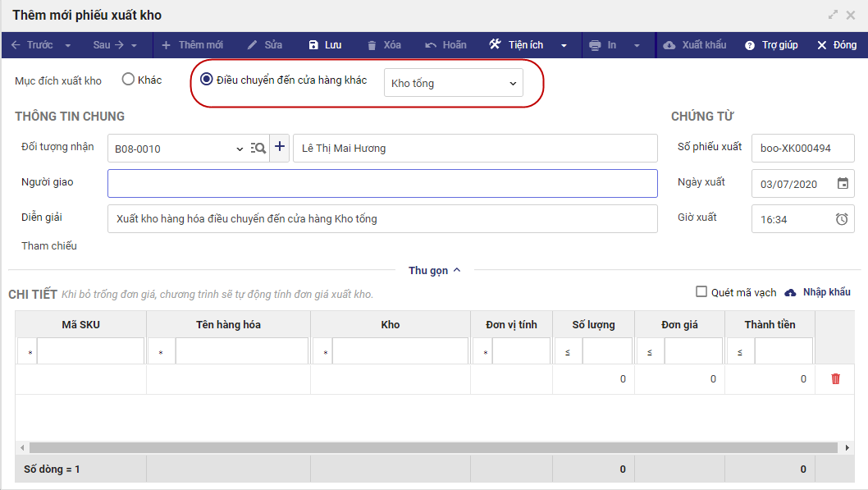This screenshot has width=868, height=490.
Task: Select the Khác radio option
Action: pyautogui.click(x=128, y=80)
